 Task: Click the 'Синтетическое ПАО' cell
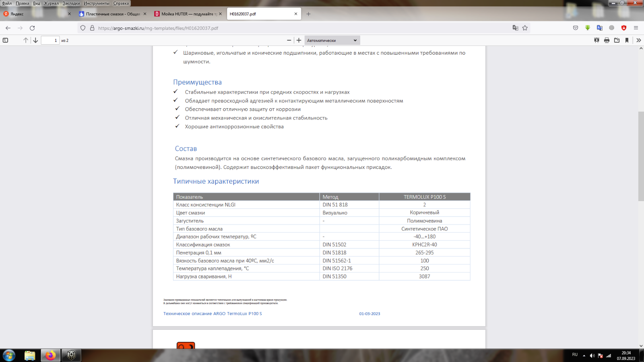pos(425,229)
